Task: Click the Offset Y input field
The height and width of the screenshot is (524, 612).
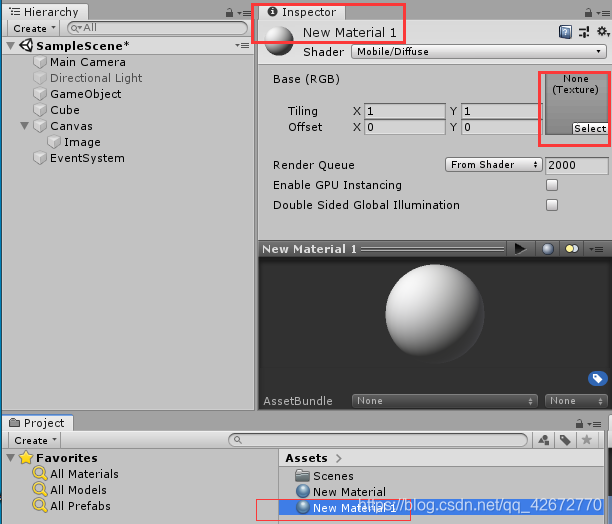Action: pos(502,127)
